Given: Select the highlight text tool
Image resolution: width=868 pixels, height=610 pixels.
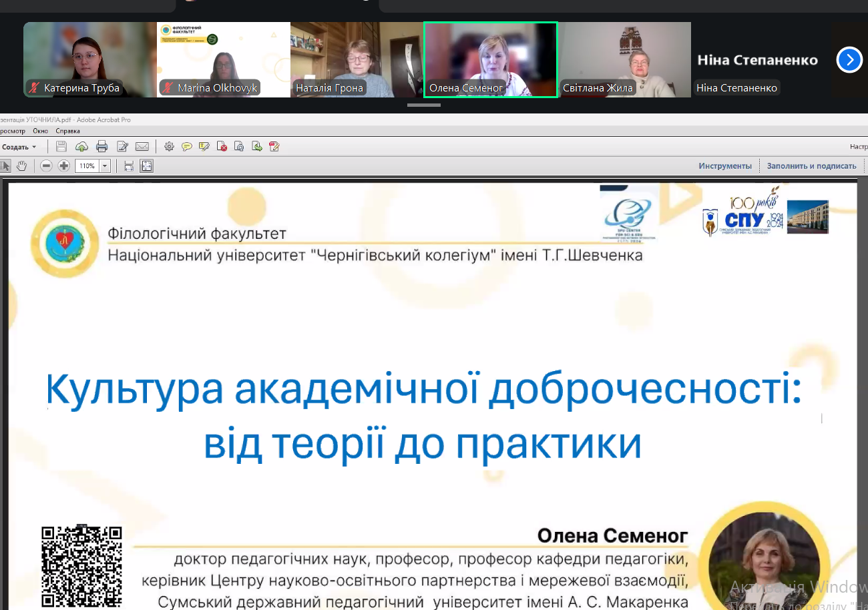Looking at the screenshot, I should pyautogui.click(x=204, y=147).
